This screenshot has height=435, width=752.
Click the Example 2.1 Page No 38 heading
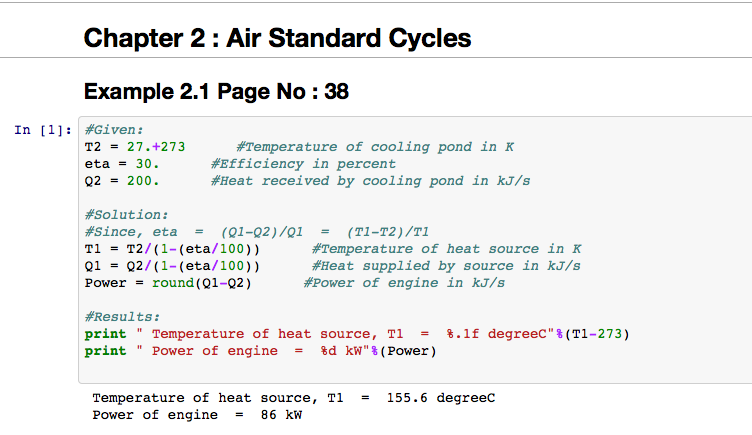tap(216, 92)
